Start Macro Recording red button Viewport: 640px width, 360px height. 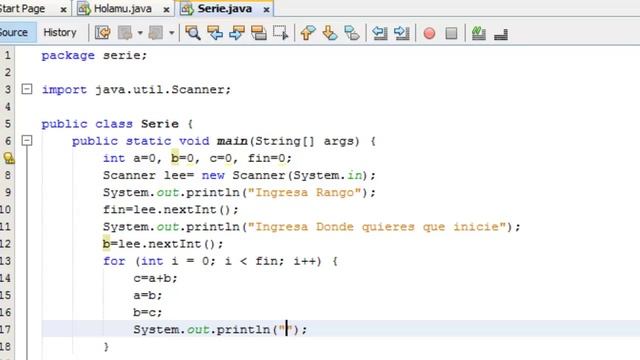pyautogui.click(x=429, y=33)
